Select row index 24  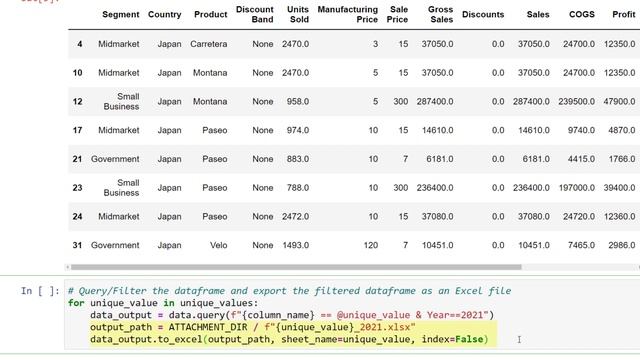(78, 217)
